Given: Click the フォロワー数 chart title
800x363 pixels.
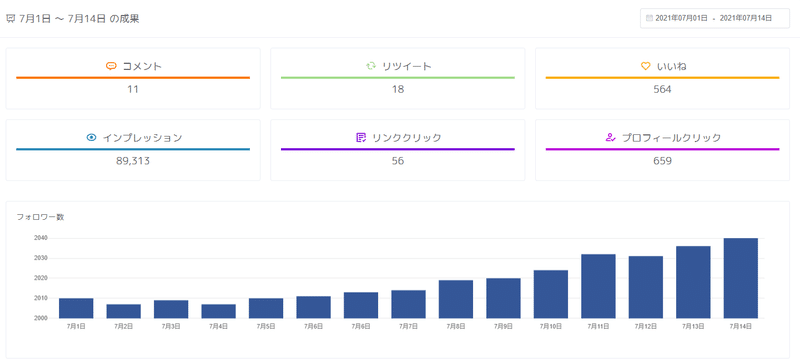Looking at the screenshot, I should (40, 217).
